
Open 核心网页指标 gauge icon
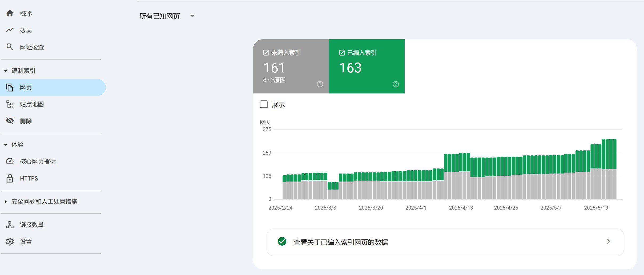[x=10, y=161]
